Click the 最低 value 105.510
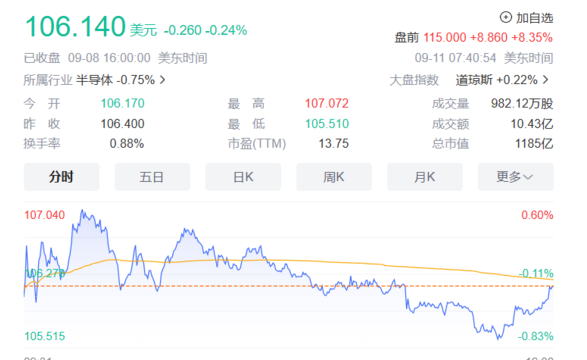This screenshot has height=360, width=587. click(x=326, y=124)
